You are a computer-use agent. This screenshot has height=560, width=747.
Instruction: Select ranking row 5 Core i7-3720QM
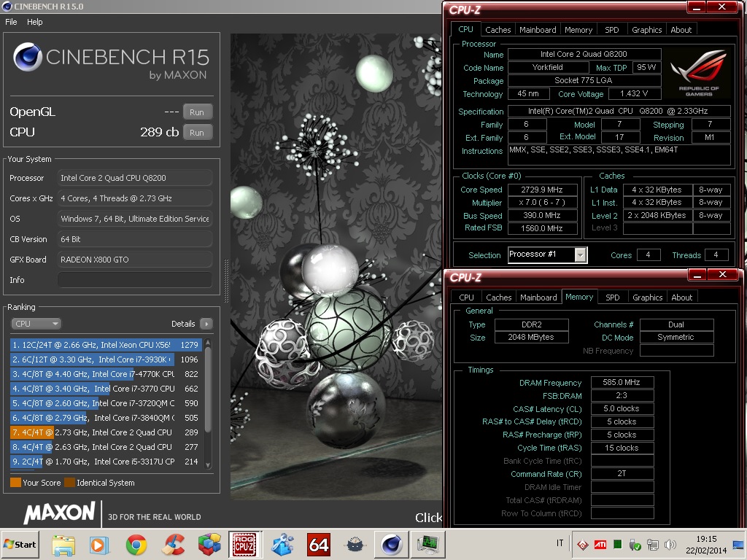(x=105, y=403)
